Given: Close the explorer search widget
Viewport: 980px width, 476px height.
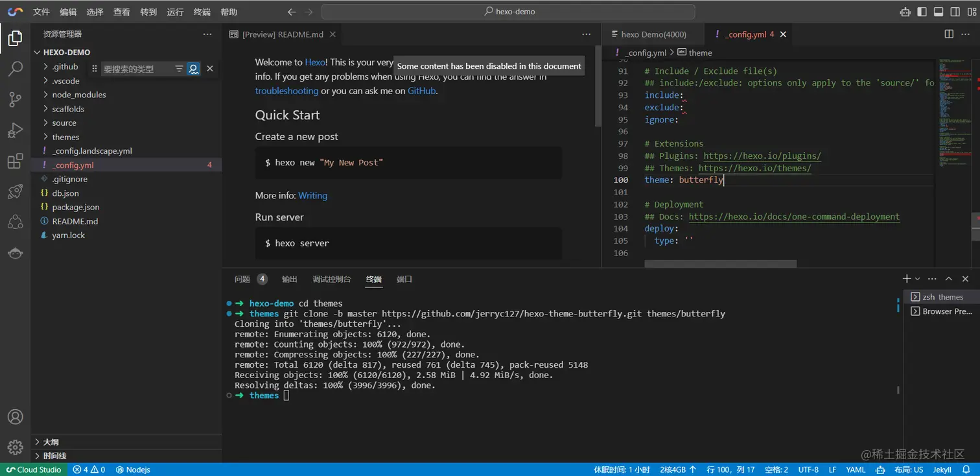Looking at the screenshot, I should [209, 69].
